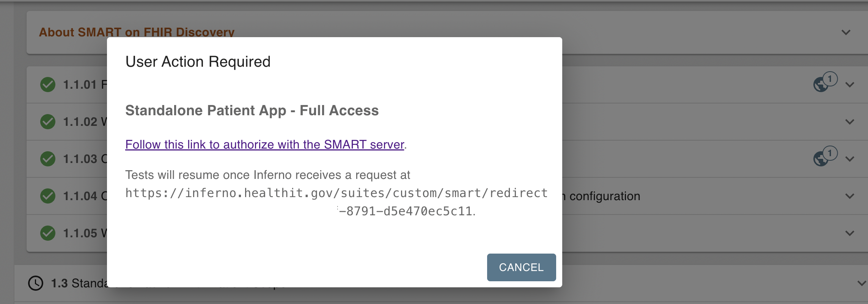Image resolution: width=868 pixels, height=304 pixels.
Task: Click the green checkmark for test 1.1.04
Action: [x=47, y=196]
